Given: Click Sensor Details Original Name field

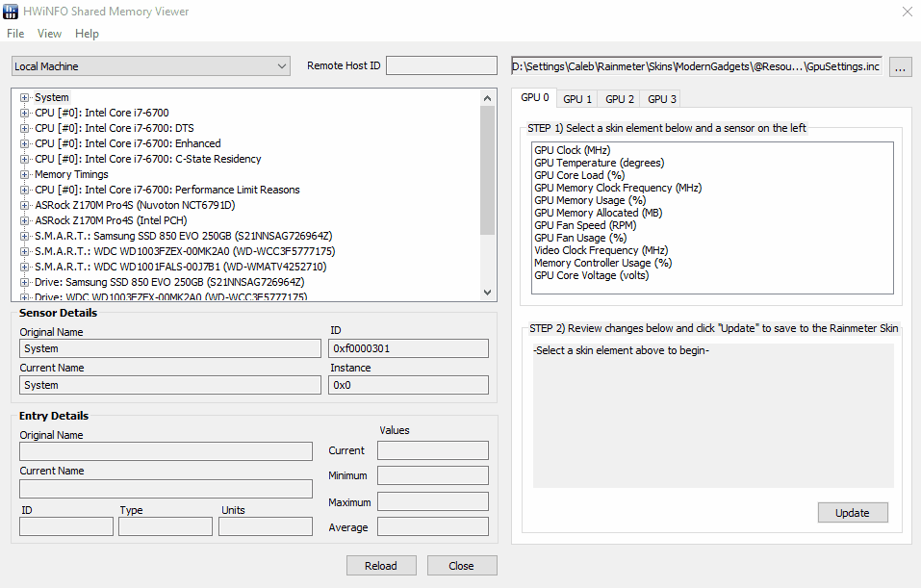Looking at the screenshot, I should tap(170, 348).
